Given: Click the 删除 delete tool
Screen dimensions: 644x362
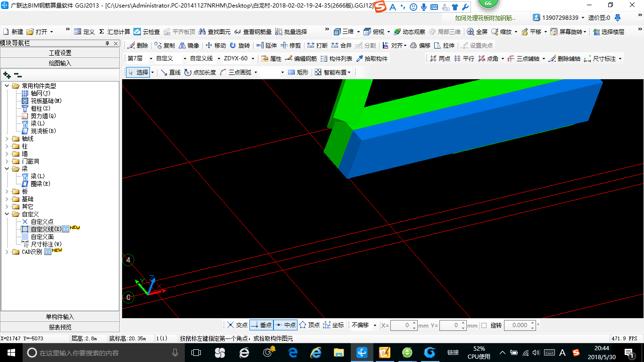Looking at the screenshot, I should pos(138,45).
